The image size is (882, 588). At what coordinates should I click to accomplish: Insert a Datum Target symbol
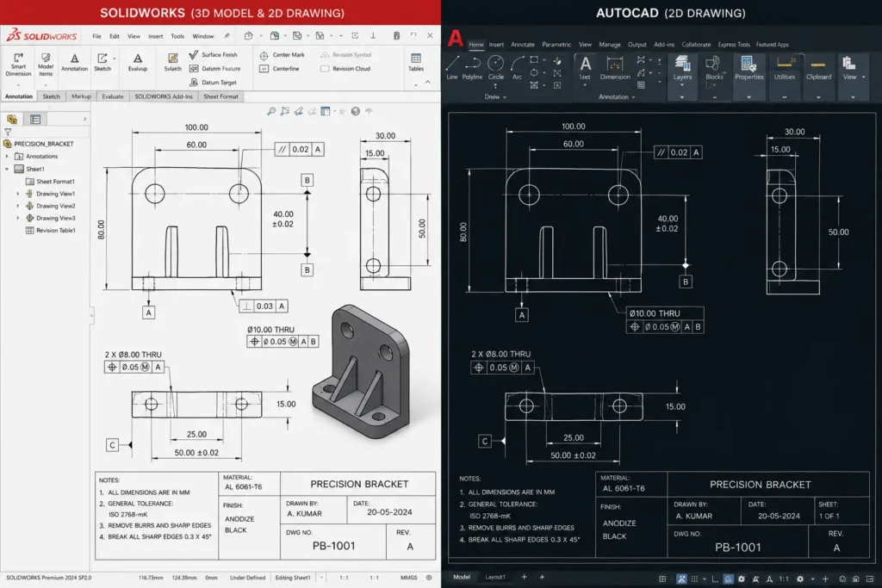(214, 82)
